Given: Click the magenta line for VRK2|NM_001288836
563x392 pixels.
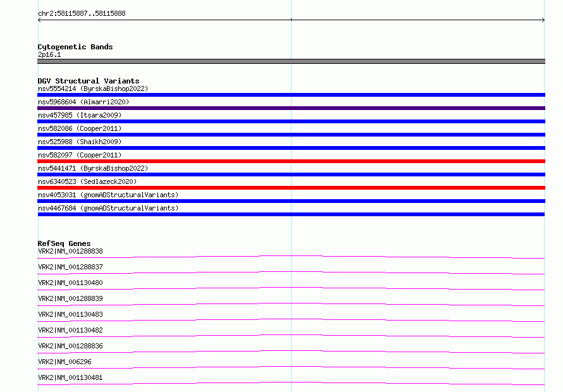Looking at the screenshot, I should click(291, 352).
